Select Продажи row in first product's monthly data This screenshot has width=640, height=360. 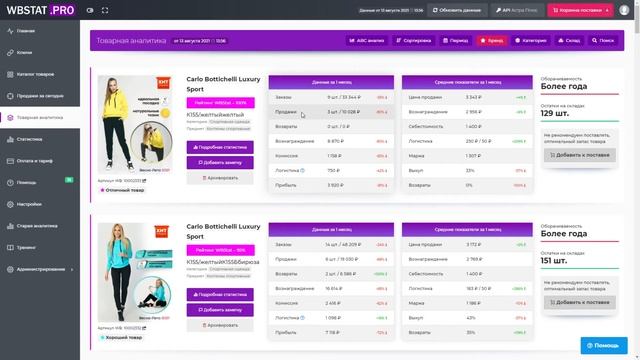point(331,112)
